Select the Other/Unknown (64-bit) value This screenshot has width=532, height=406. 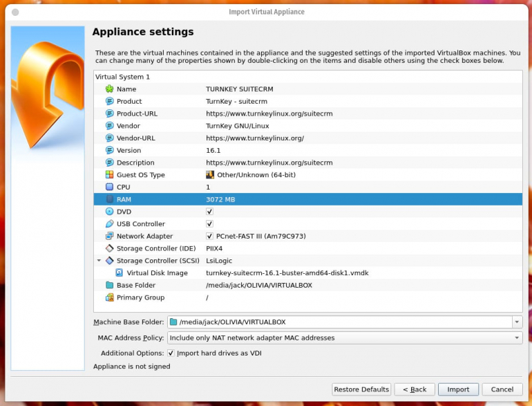tap(256, 174)
